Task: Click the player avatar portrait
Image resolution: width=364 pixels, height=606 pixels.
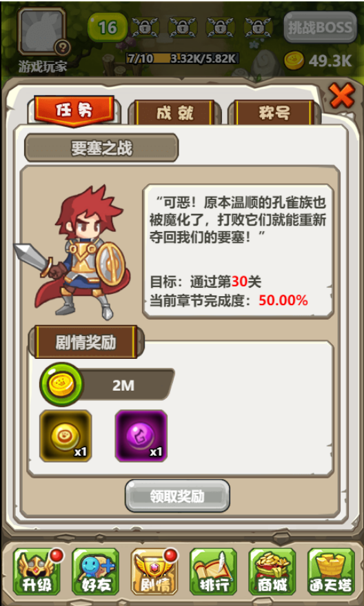Action: (41, 32)
